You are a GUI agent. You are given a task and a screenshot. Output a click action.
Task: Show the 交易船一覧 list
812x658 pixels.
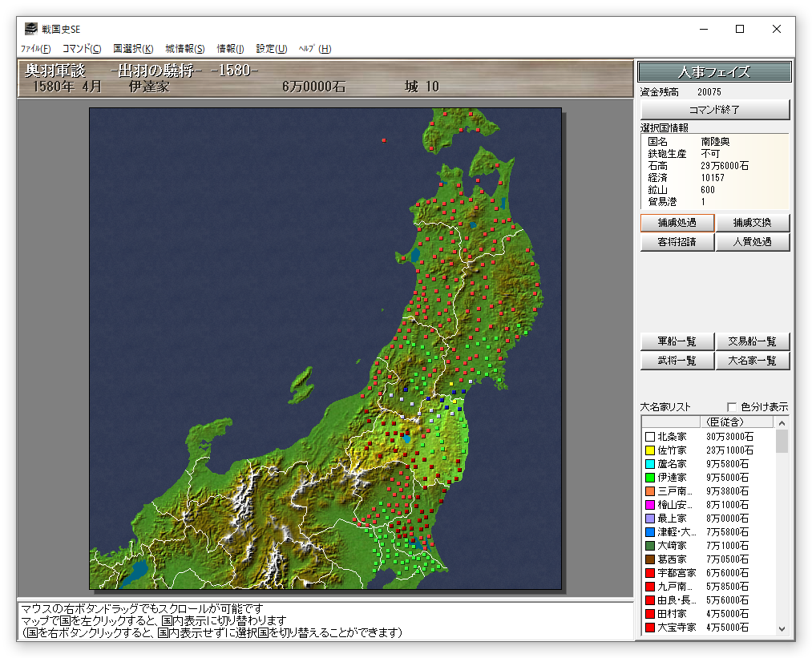(752, 341)
